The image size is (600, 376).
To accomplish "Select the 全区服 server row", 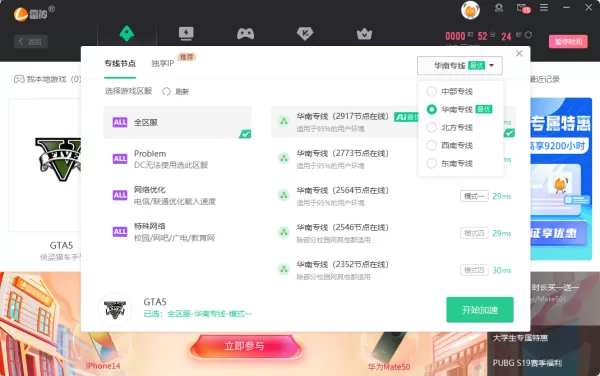I will click(178, 122).
